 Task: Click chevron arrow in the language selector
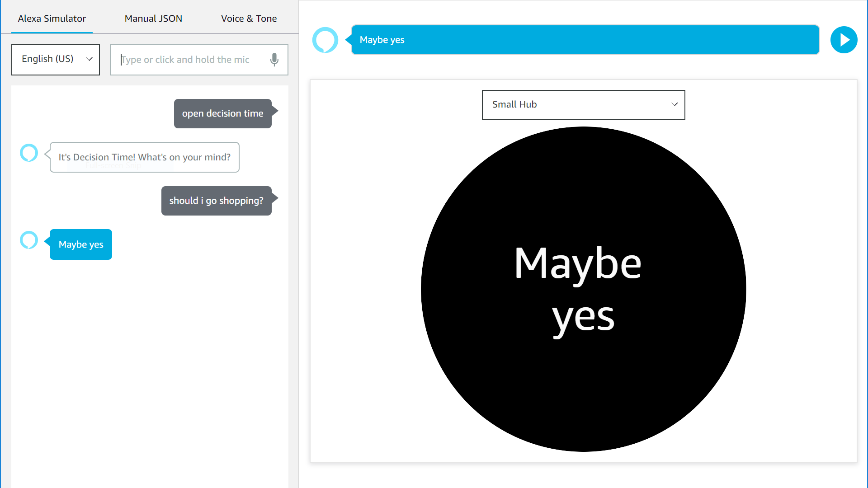(x=90, y=59)
